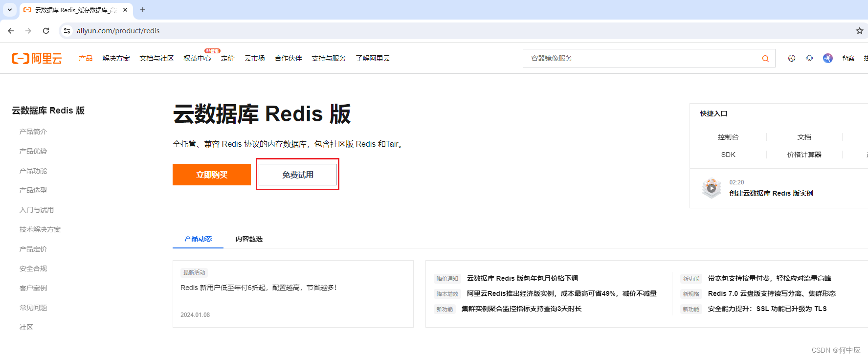Click the browser back arrow
The width and height of the screenshot is (868, 358).
[11, 31]
